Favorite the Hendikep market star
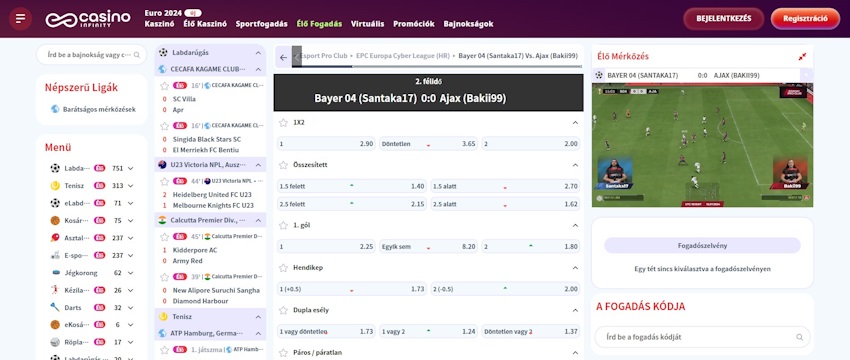This screenshot has height=360, width=850. tap(283, 267)
